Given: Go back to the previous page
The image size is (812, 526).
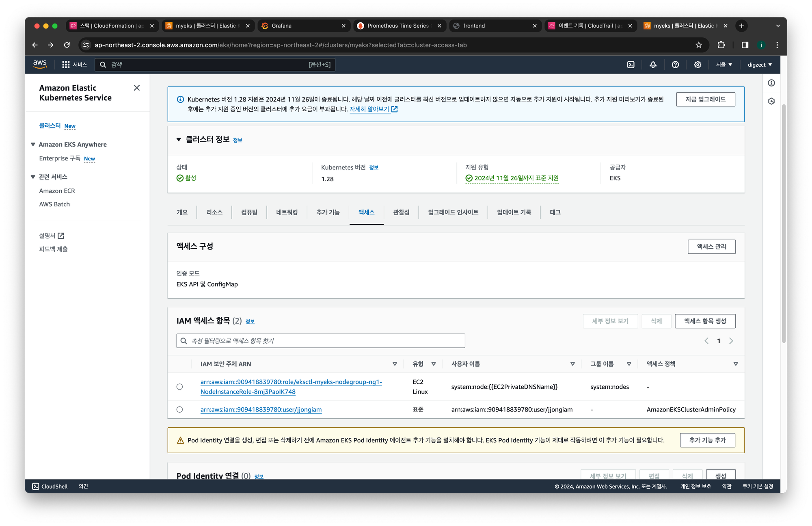Looking at the screenshot, I should (35, 45).
